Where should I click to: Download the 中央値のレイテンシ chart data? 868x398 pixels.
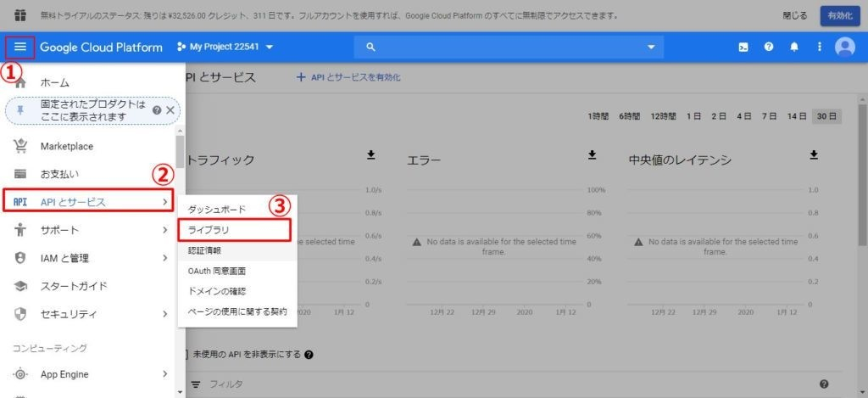click(x=814, y=154)
